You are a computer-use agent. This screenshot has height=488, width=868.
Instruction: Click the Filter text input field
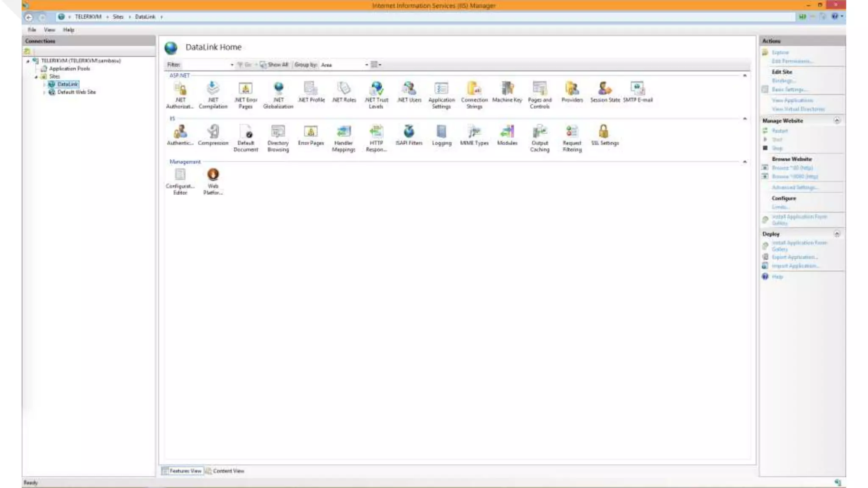click(205, 65)
